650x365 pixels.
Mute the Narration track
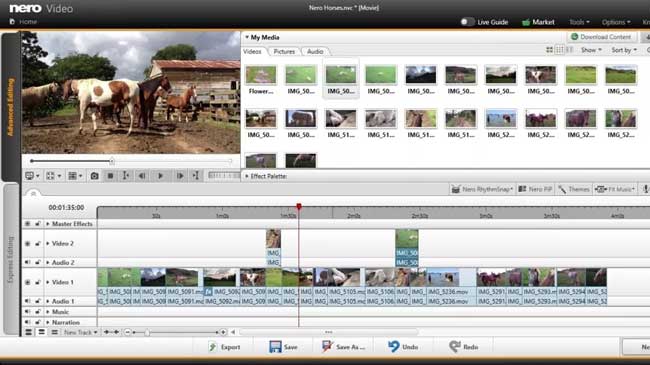[27, 322]
